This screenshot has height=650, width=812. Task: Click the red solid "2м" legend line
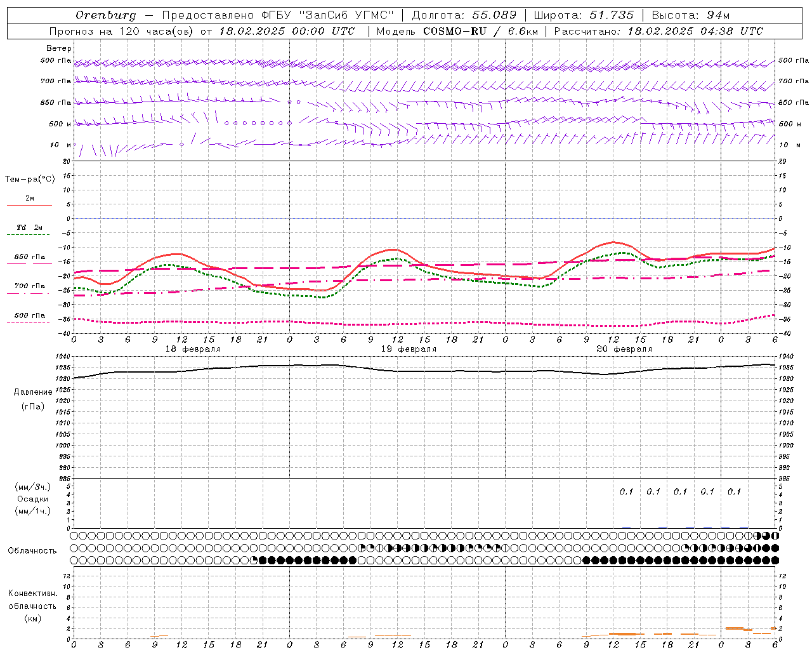pyautogui.click(x=29, y=206)
